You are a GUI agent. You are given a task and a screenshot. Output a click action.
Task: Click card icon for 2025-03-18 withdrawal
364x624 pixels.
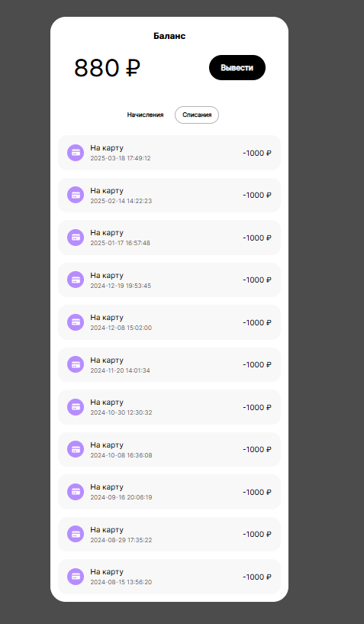[76, 153]
